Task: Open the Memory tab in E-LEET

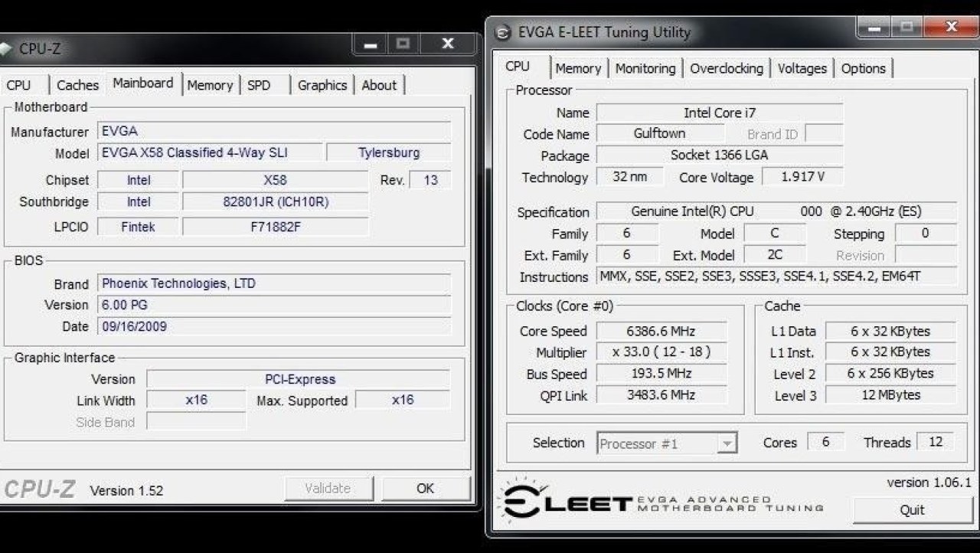Action: coord(578,68)
